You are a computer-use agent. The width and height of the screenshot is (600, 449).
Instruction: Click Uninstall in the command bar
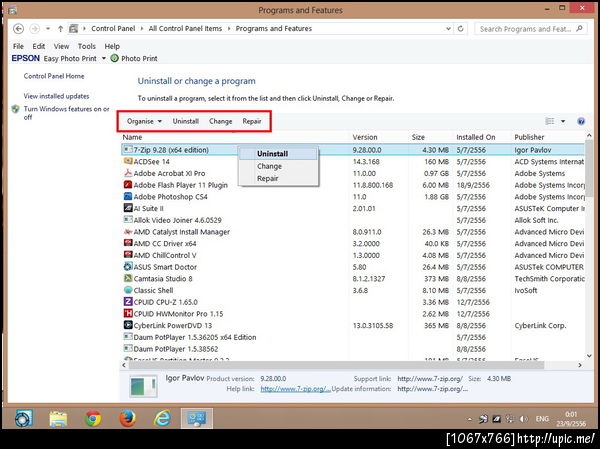[x=186, y=121]
